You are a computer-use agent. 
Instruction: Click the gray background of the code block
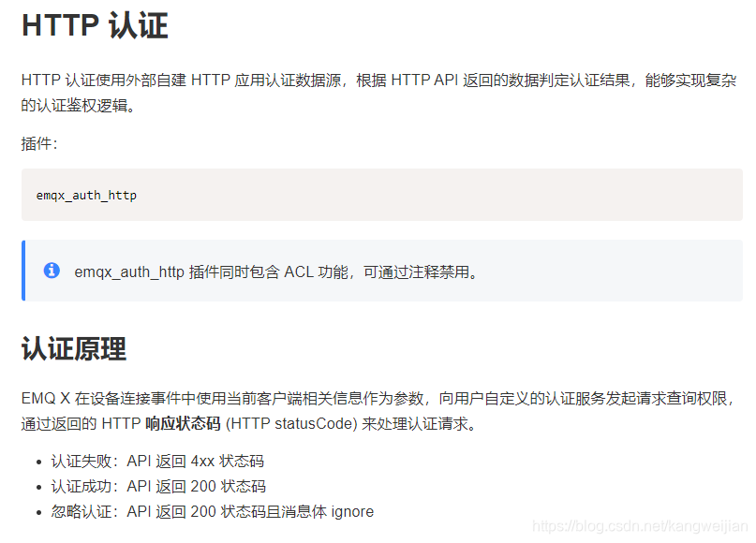[468, 195]
